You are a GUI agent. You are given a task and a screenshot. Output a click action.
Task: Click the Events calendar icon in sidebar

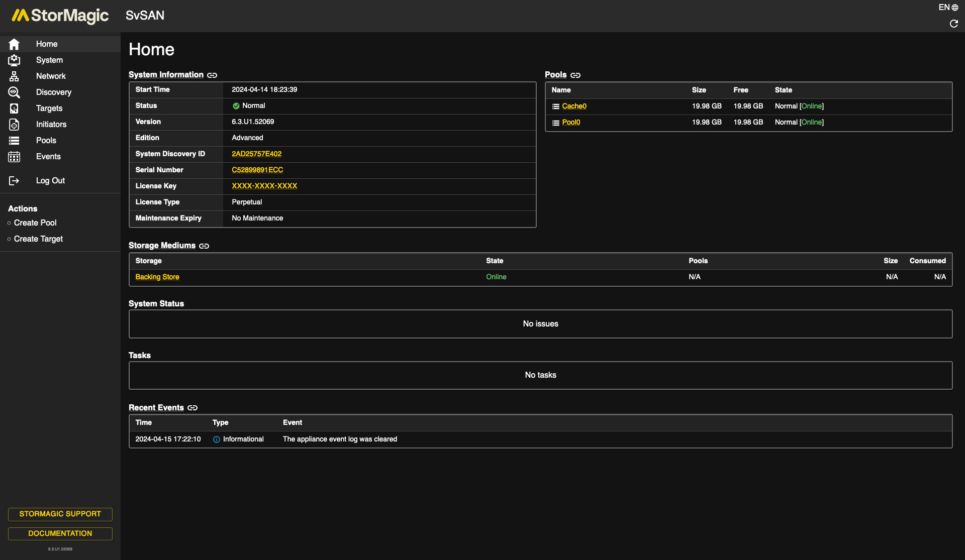point(14,157)
